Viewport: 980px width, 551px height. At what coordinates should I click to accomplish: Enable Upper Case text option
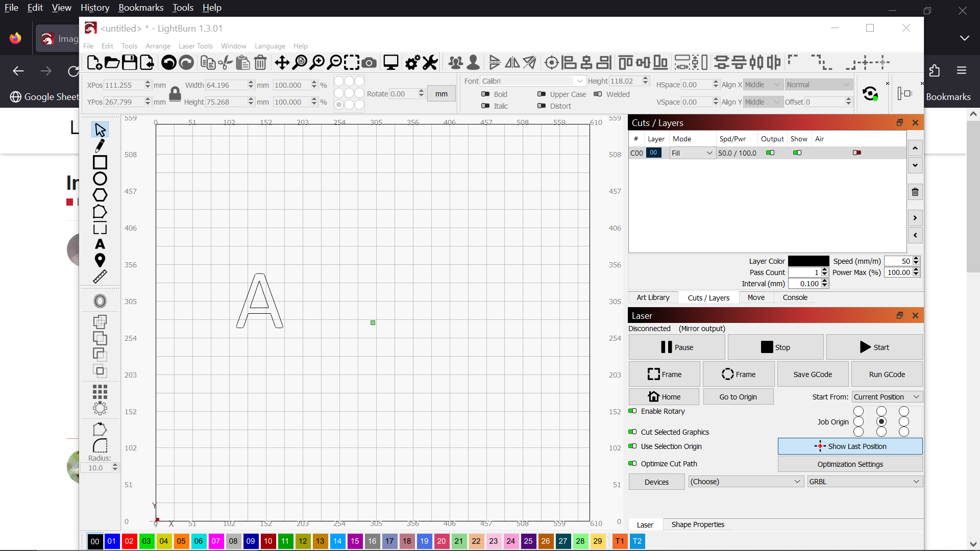pyautogui.click(x=541, y=93)
